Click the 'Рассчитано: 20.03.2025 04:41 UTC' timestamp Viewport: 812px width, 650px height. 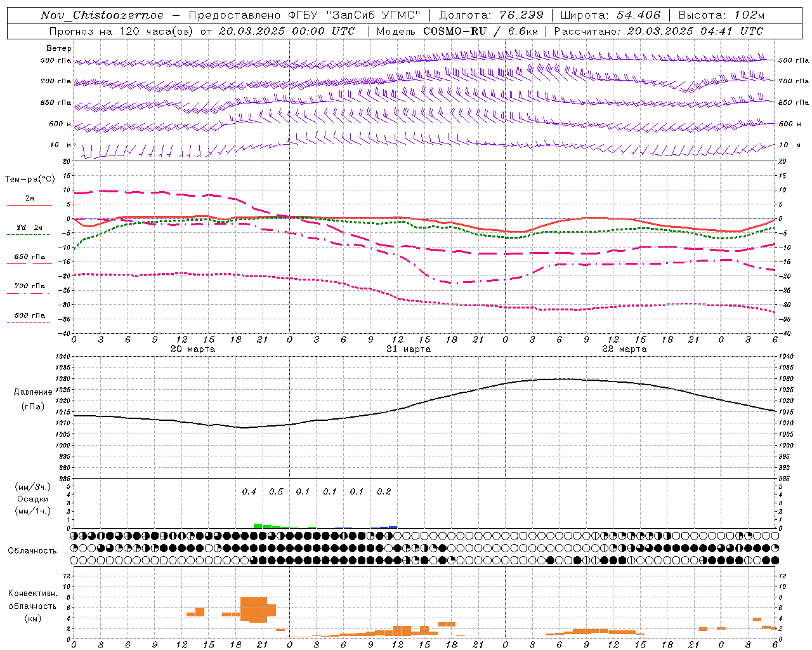pos(658,31)
